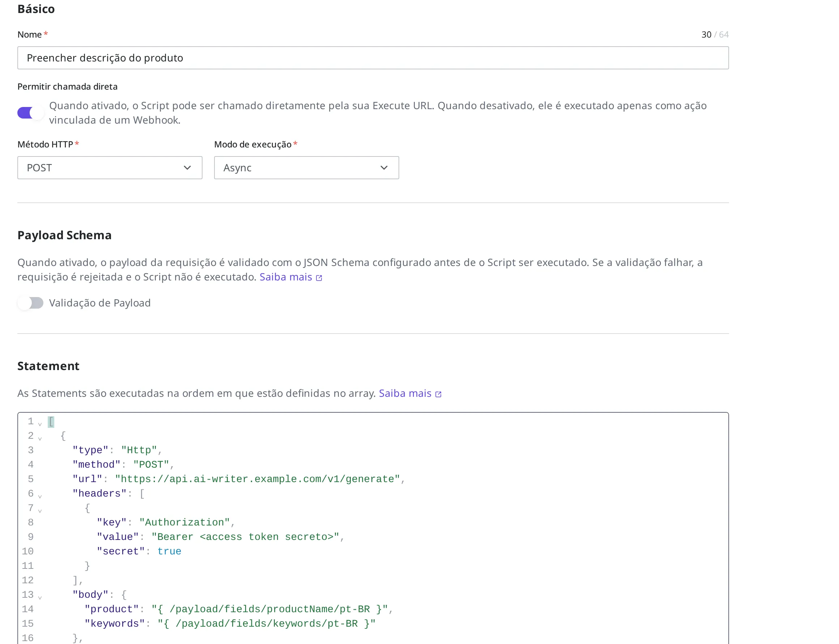This screenshot has width=839, height=644.
Task: Click external link icon in Statement section
Action: (438, 394)
